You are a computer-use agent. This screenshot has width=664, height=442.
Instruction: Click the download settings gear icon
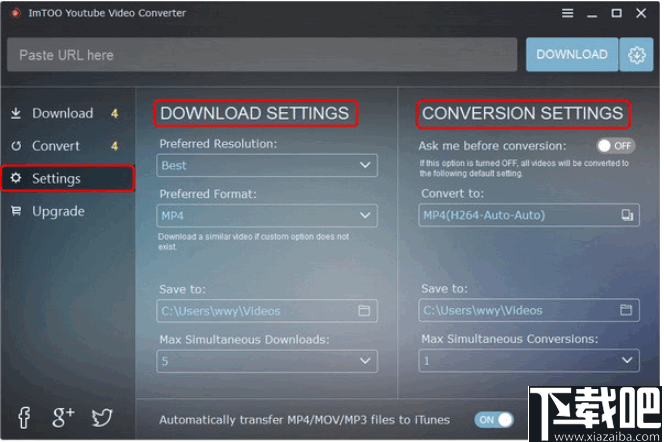(x=636, y=55)
